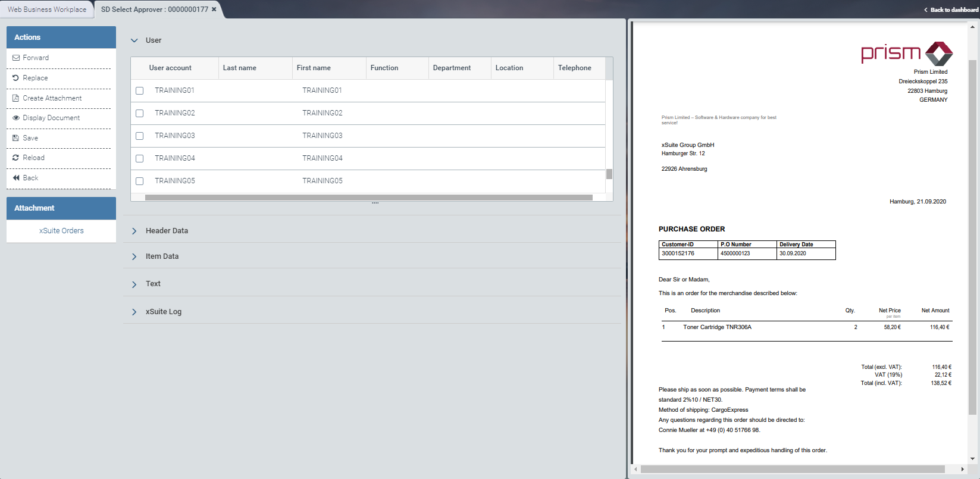Click the Forward envelope icon

point(16,58)
